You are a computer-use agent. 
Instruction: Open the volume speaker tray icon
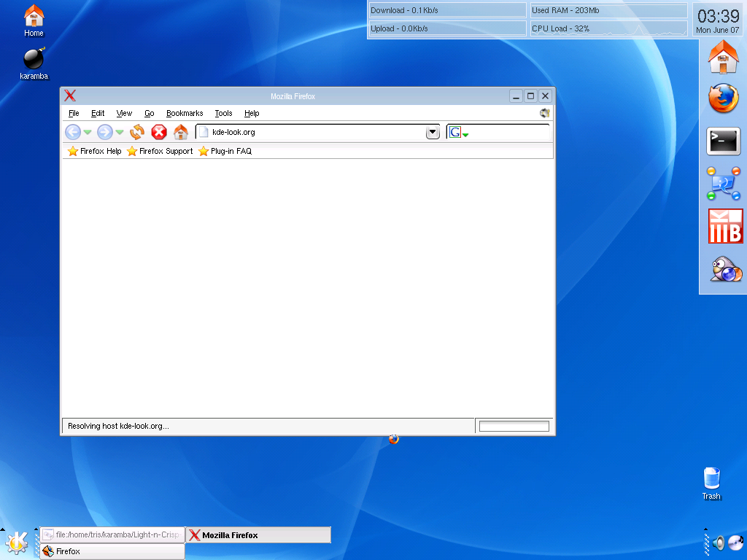(x=719, y=542)
